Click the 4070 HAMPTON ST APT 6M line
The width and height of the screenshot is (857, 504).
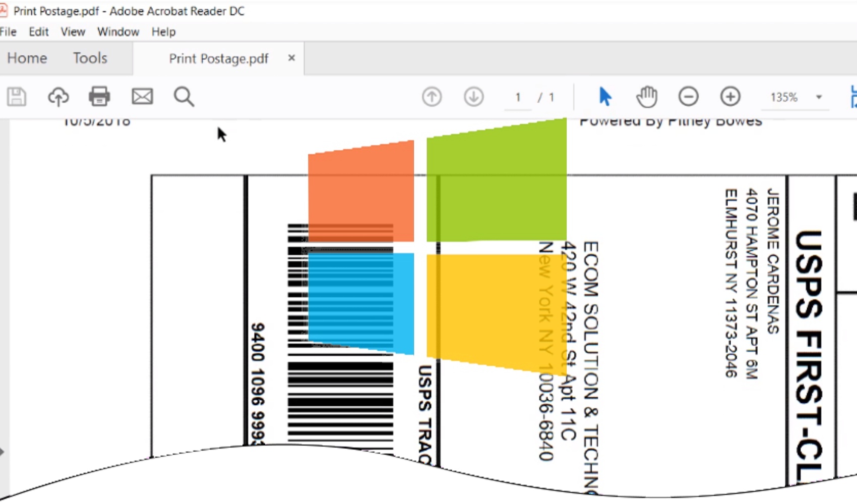tap(752, 284)
